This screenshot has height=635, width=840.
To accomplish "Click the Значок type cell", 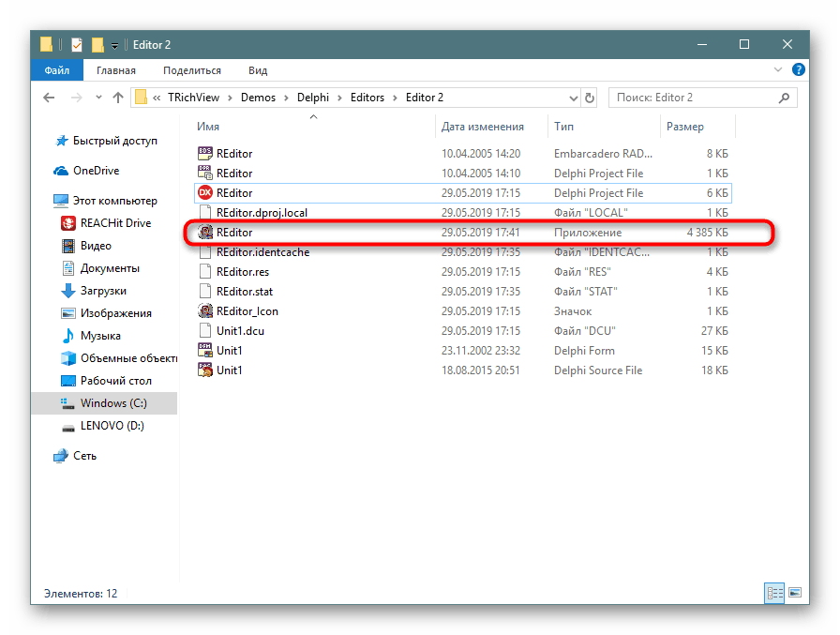I will [x=573, y=311].
